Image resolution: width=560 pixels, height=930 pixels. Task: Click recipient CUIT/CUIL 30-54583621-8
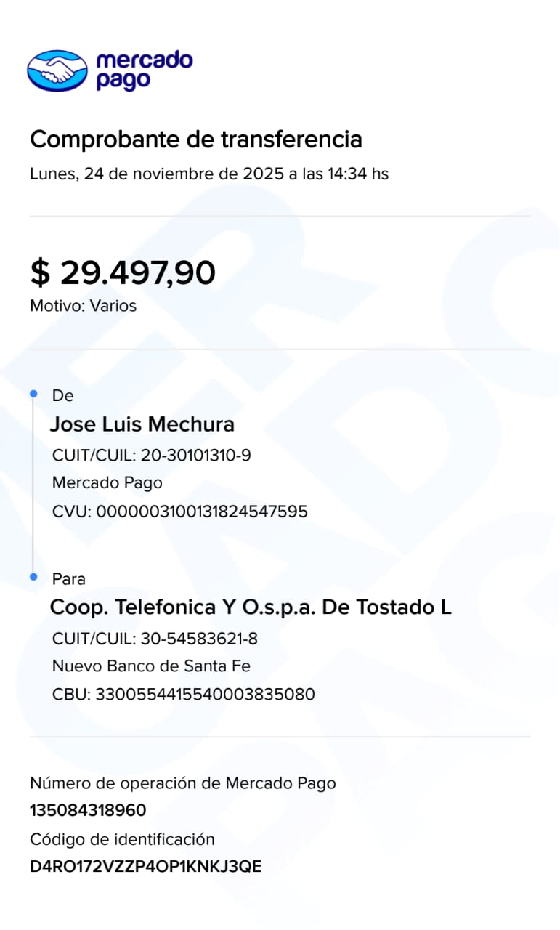(x=155, y=639)
